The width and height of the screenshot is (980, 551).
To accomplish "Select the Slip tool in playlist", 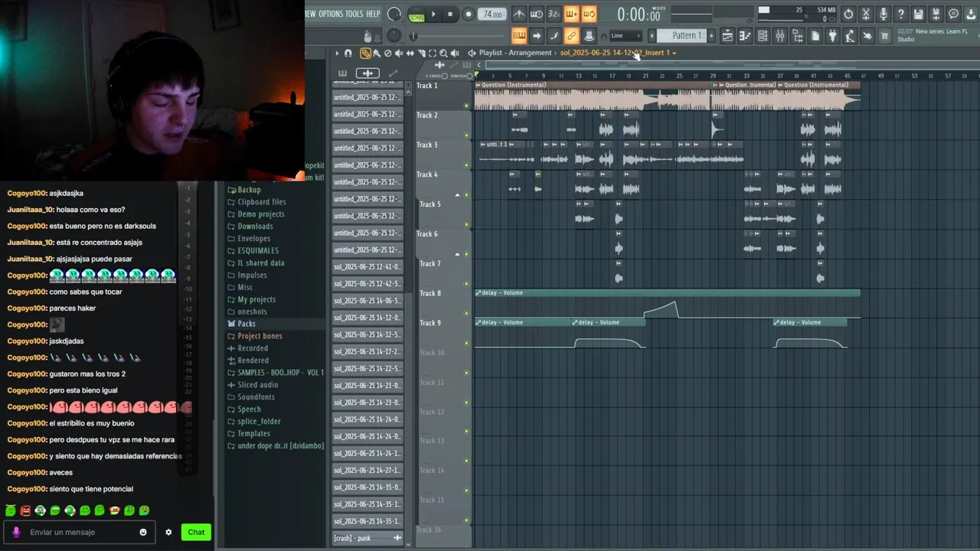I will pos(410,53).
